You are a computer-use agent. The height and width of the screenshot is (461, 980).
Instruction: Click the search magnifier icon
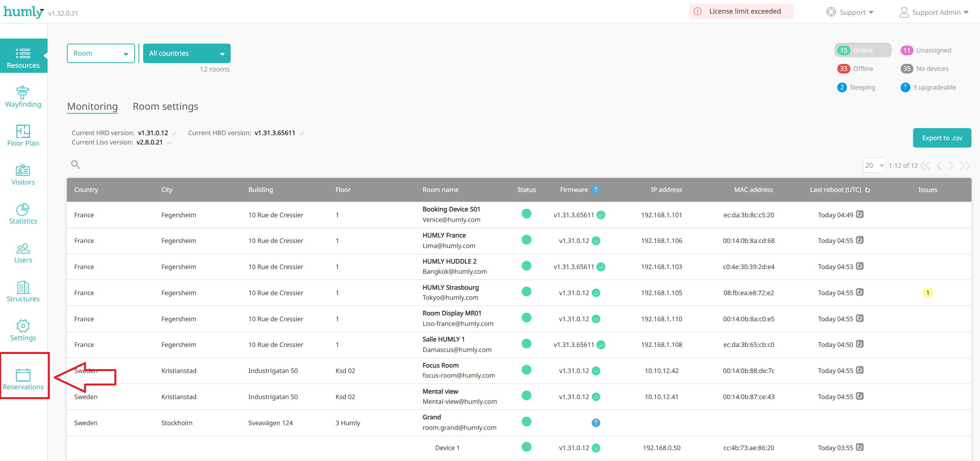pyautogui.click(x=75, y=165)
